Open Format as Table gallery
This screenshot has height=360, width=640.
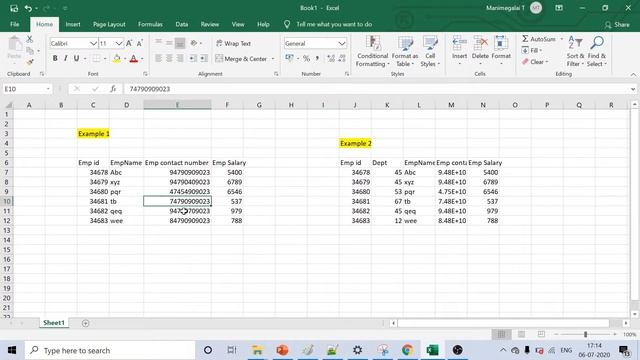[405, 51]
